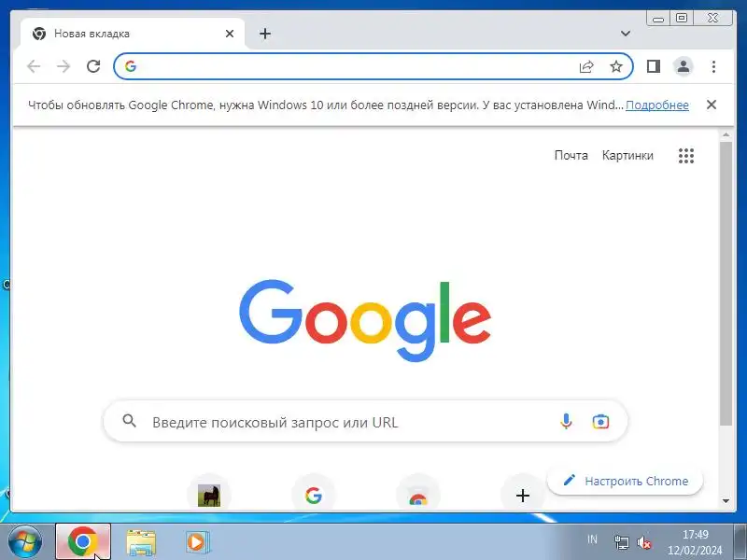This screenshot has width=747, height=560.
Task: Bookmark this tab with the star icon
Action: click(616, 66)
